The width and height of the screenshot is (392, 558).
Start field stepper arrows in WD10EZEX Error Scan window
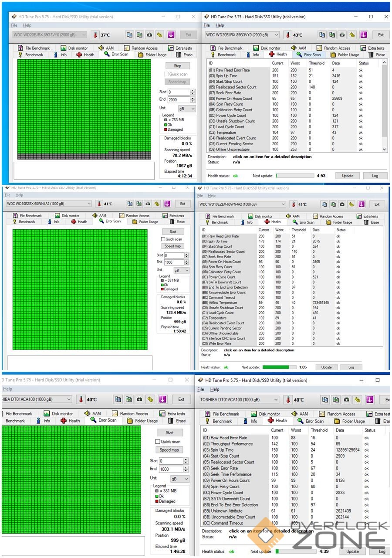(187, 255)
